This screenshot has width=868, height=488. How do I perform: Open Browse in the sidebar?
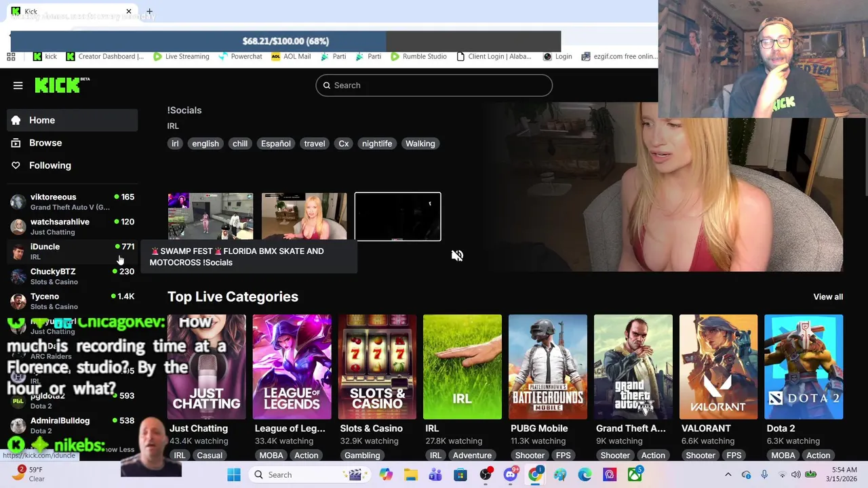pos(72,142)
